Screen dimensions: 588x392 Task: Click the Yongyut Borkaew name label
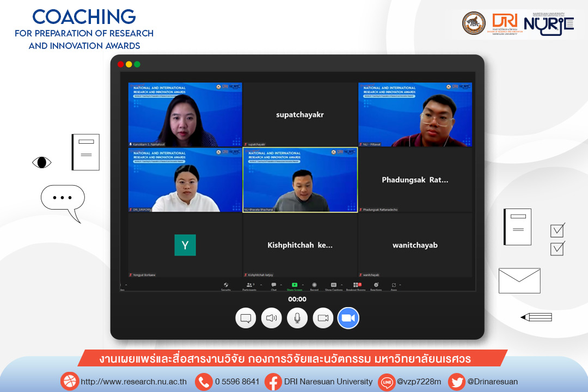[x=144, y=275]
